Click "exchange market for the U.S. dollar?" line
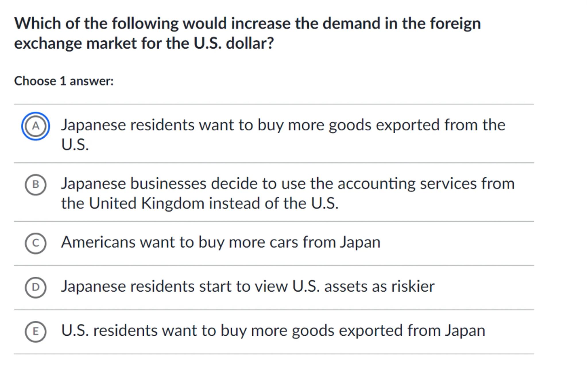 pyautogui.click(x=144, y=43)
